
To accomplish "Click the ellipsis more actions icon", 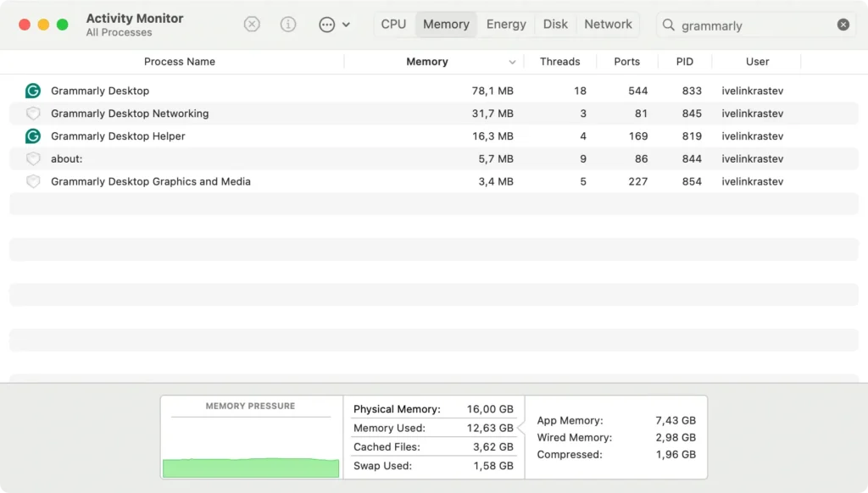I will [326, 25].
